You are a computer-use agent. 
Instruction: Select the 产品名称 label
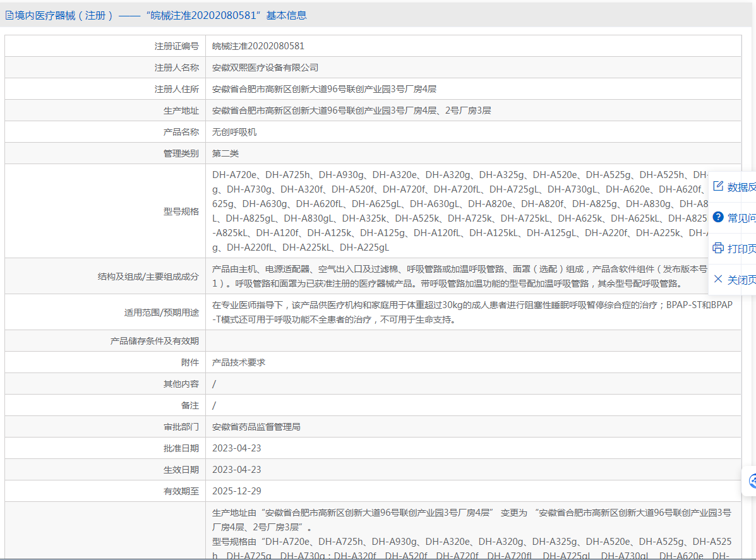(x=181, y=132)
